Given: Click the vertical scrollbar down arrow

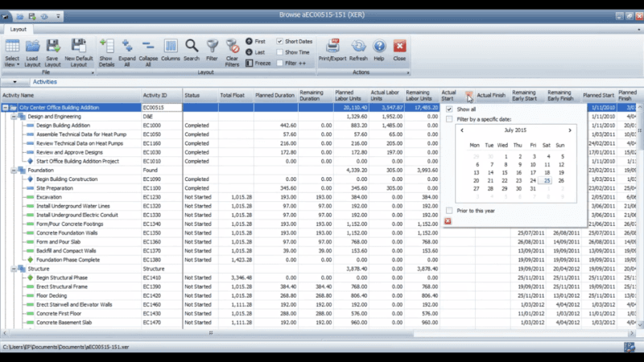Looking at the screenshot, I should (x=639, y=325).
